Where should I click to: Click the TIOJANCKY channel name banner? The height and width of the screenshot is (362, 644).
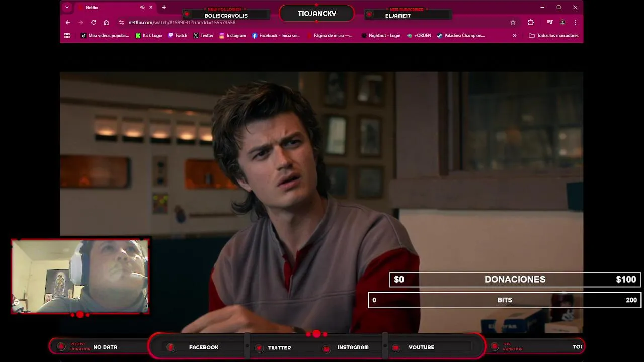pos(316,14)
